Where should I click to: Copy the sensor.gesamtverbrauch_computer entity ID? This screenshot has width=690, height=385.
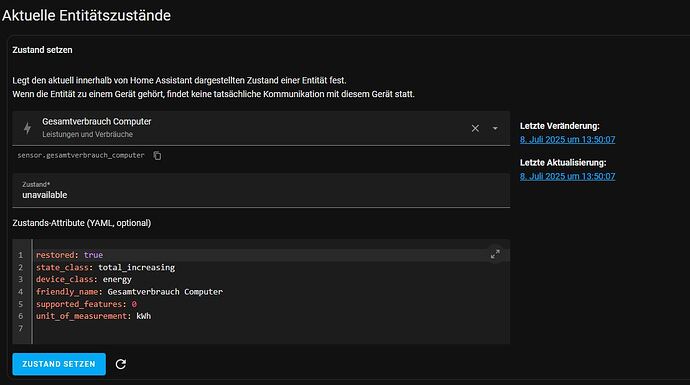click(157, 155)
